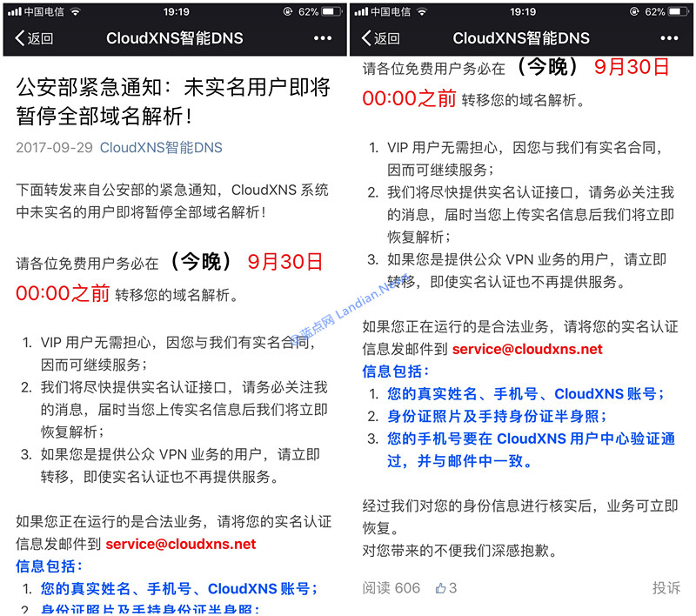
Task: Tap the like count showing 3
Action: 452,588
